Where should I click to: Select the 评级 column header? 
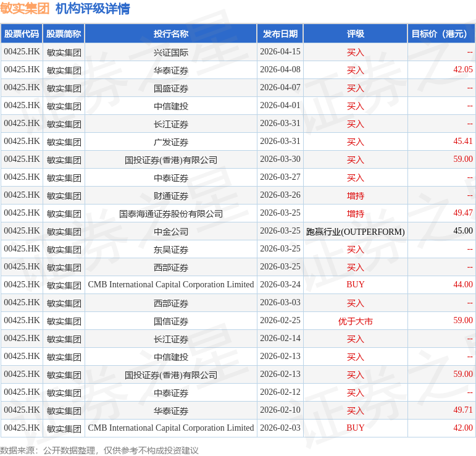pos(356,34)
